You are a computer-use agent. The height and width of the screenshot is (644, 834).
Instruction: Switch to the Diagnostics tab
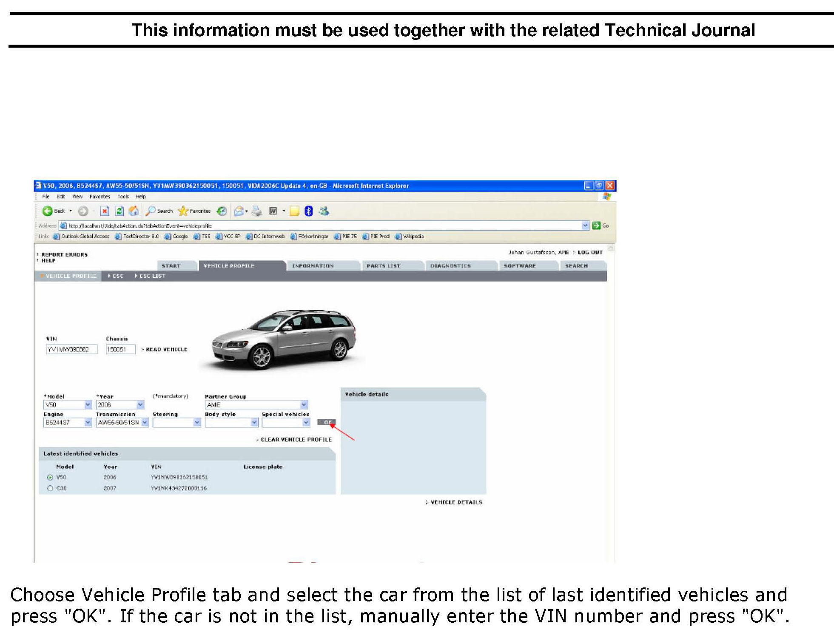(x=450, y=266)
